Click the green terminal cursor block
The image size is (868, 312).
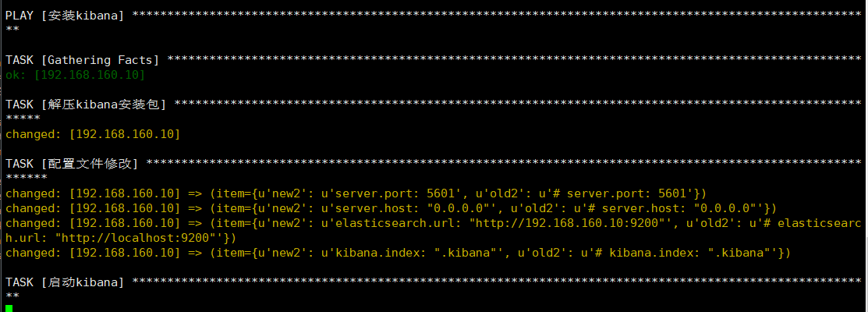(9, 308)
